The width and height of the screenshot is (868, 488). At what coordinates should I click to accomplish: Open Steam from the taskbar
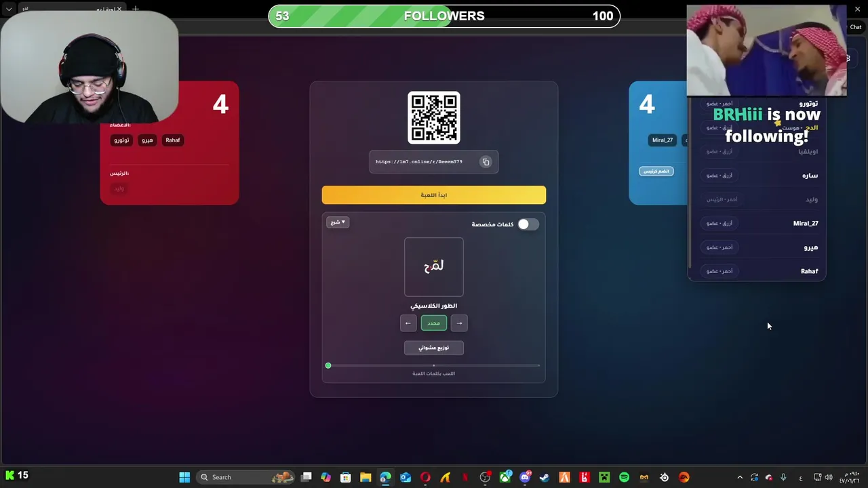[545, 477]
